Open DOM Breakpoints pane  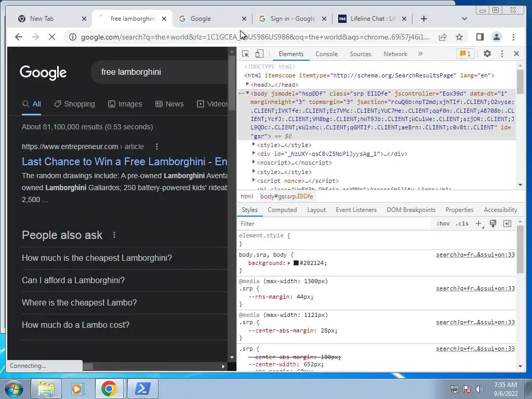click(411, 210)
